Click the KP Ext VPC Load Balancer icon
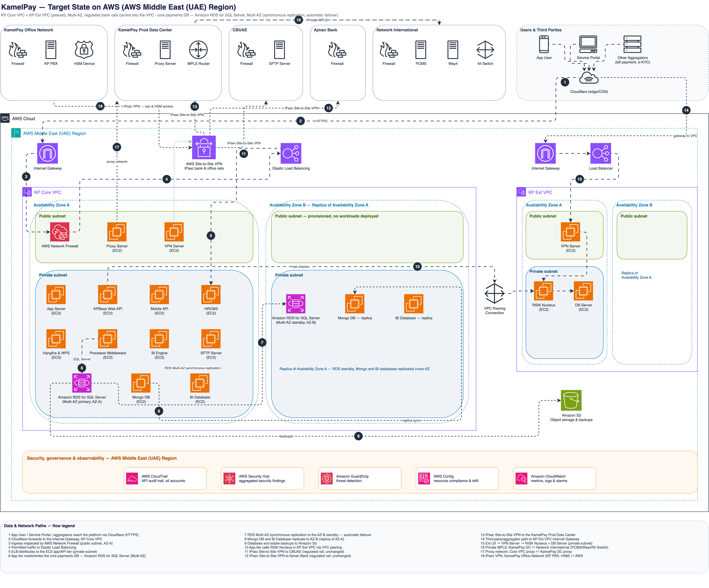Viewport: 709px width, 588px height. click(x=601, y=153)
